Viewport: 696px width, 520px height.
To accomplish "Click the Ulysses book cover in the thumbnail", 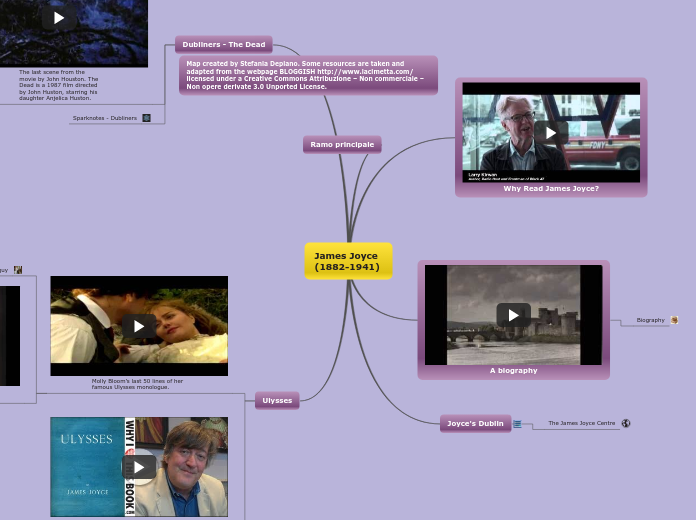I will pos(87,467).
